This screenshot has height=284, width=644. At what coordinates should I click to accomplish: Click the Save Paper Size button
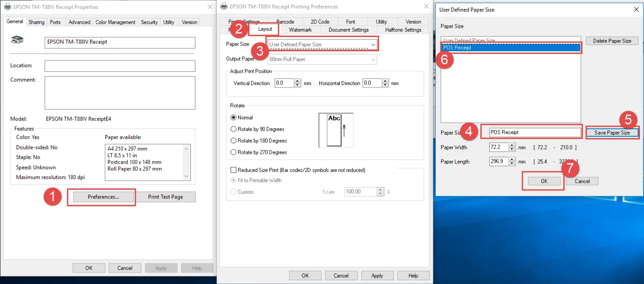pos(612,132)
